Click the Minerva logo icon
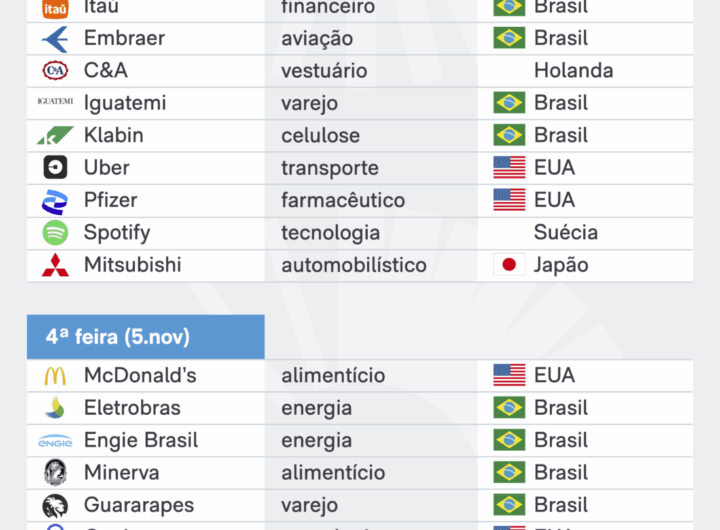The width and height of the screenshot is (720, 530). click(x=55, y=473)
